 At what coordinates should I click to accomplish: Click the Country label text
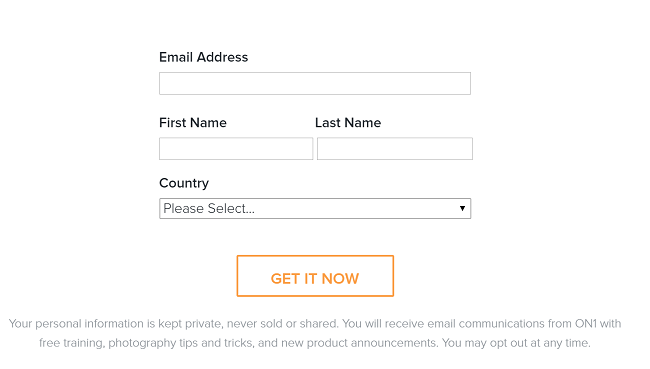click(x=184, y=183)
